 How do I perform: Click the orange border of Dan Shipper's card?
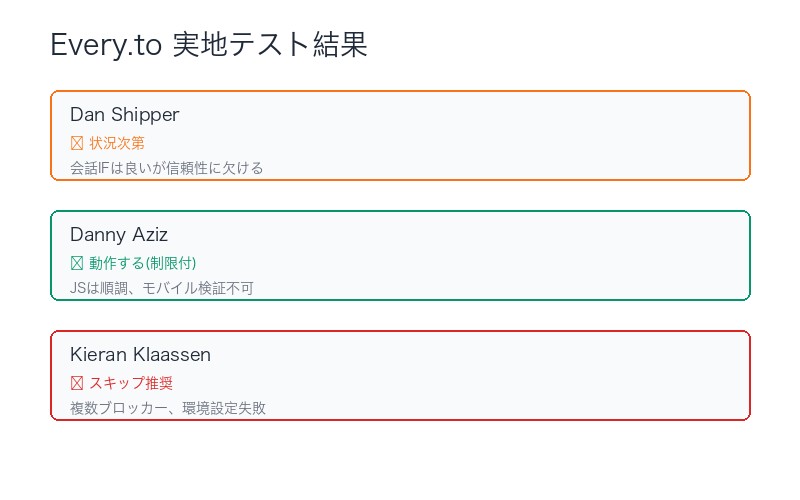pos(400,92)
